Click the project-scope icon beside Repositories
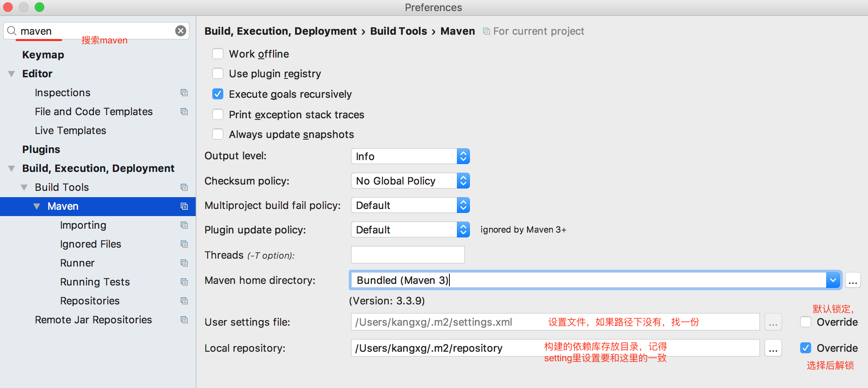Image resolution: width=868 pixels, height=388 pixels. tap(184, 301)
